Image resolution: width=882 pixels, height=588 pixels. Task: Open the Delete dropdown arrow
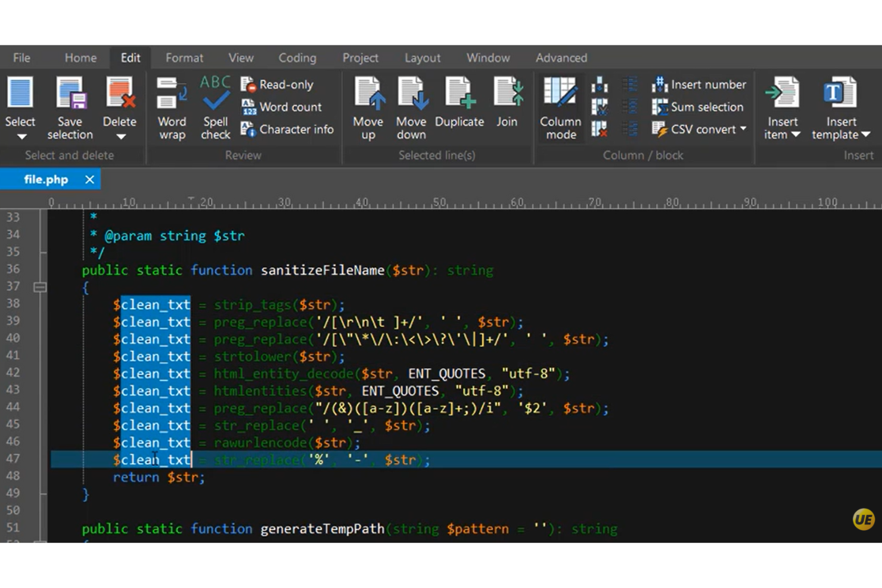pos(120,137)
